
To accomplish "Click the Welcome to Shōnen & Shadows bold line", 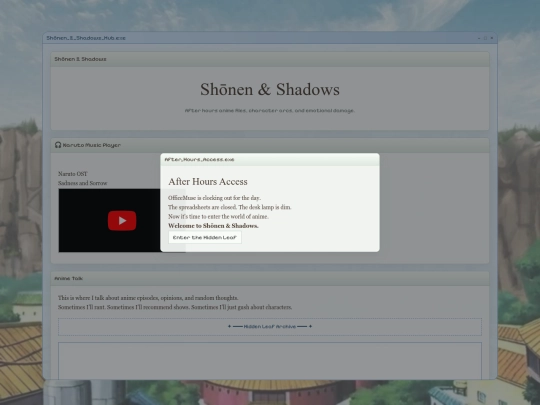I will (213, 226).
